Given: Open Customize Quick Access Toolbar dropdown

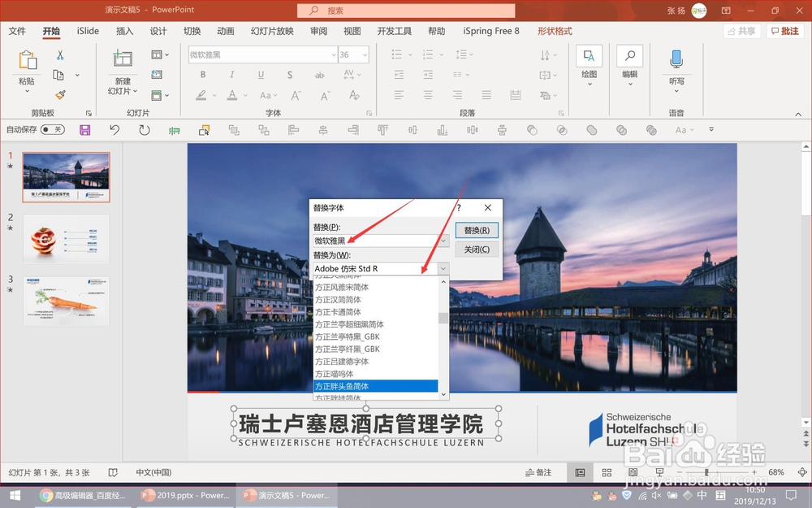Looking at the screenshot, I should (x=711, y=129).
